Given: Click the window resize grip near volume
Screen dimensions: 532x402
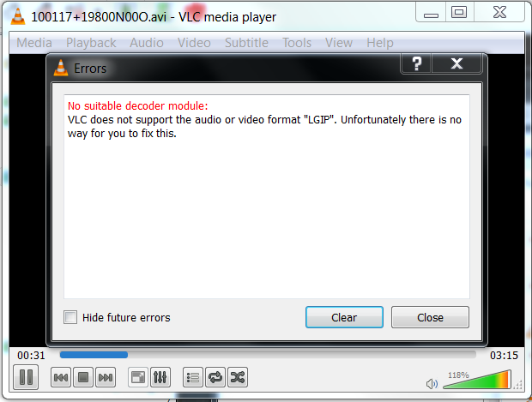Looking at the screenshot, I should click(518, 385).
